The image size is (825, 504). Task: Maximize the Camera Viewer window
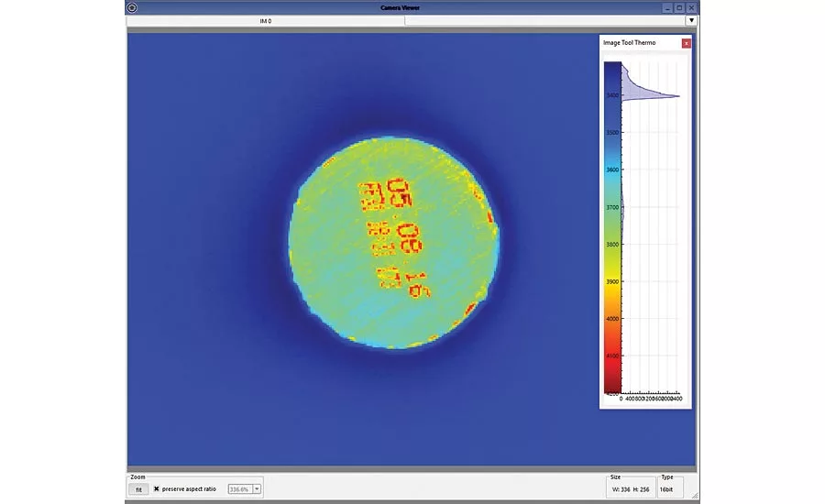tap(679, 8)
